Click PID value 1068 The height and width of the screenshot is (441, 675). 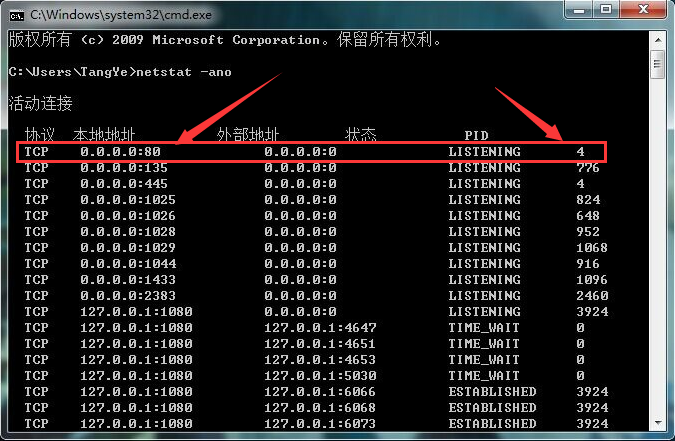pos(592,248)
